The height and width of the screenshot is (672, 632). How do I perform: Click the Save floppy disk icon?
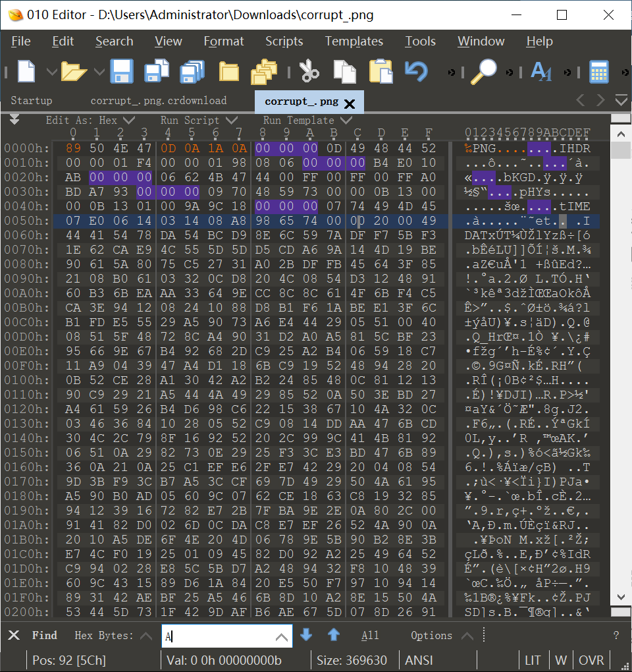(122, 71)
